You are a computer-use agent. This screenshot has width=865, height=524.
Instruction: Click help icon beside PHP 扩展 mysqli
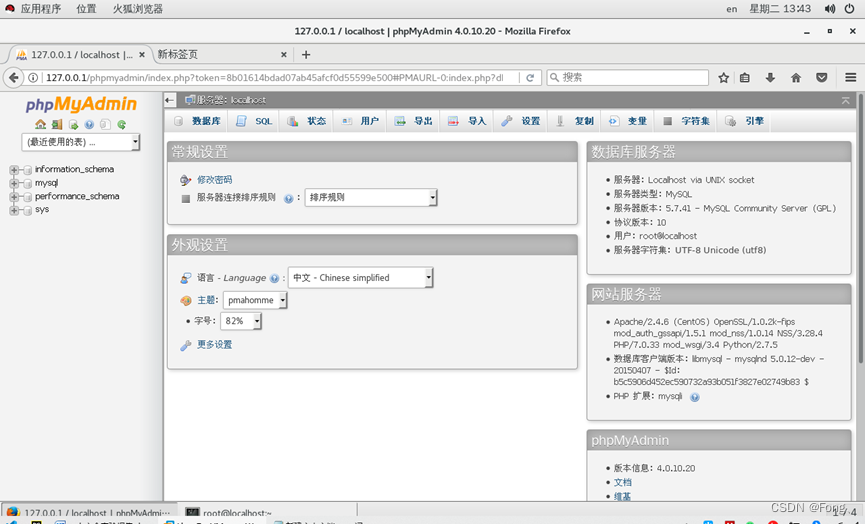click(x=695, y=397)
